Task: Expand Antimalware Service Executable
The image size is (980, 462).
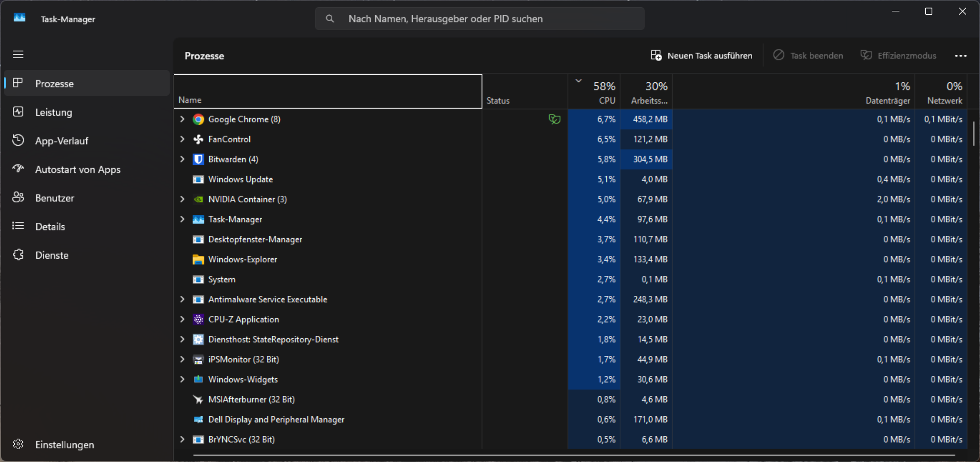Action: pyautogui.click(x=182, y=299)
